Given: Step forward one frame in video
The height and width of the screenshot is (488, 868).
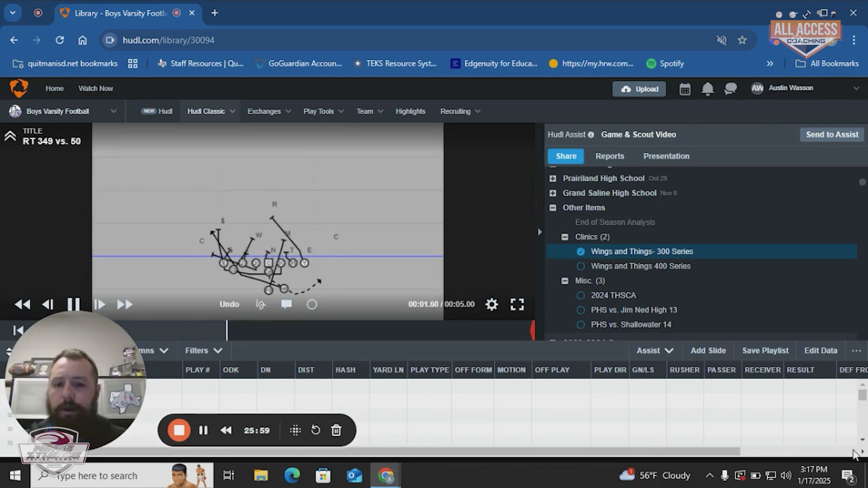Looking at the screenshot, I should (x=99, y=305).
